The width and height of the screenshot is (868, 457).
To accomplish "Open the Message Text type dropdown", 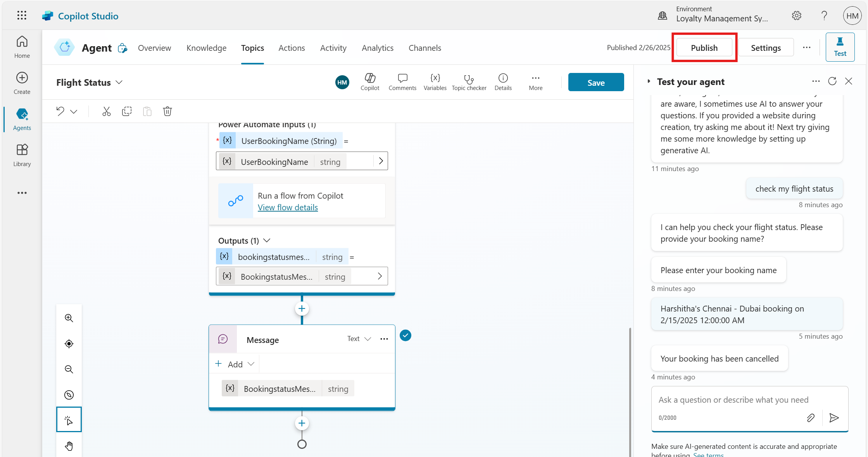I will 359,339.
